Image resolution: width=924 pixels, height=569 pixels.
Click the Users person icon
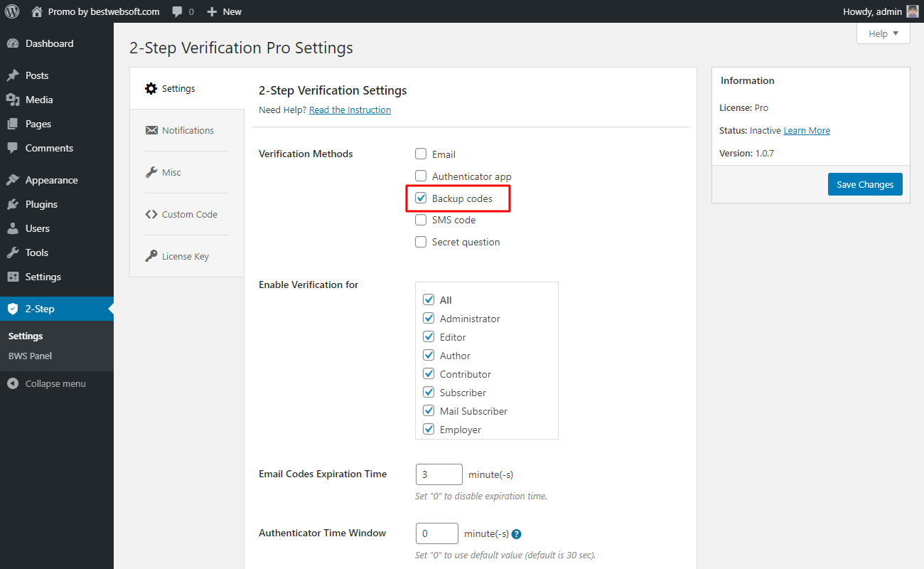(13, 228)
